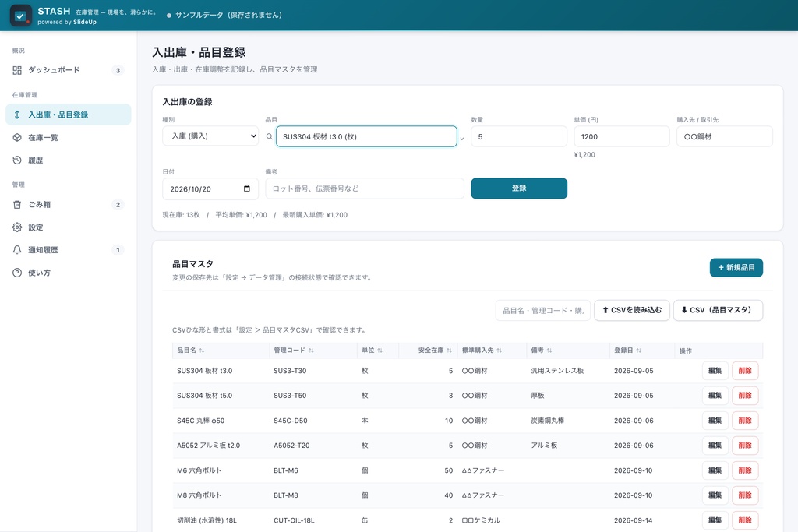This screenshot has width=798, height=532.
Task: Click the 品目マスタ search box
Action: click(542, 310)
